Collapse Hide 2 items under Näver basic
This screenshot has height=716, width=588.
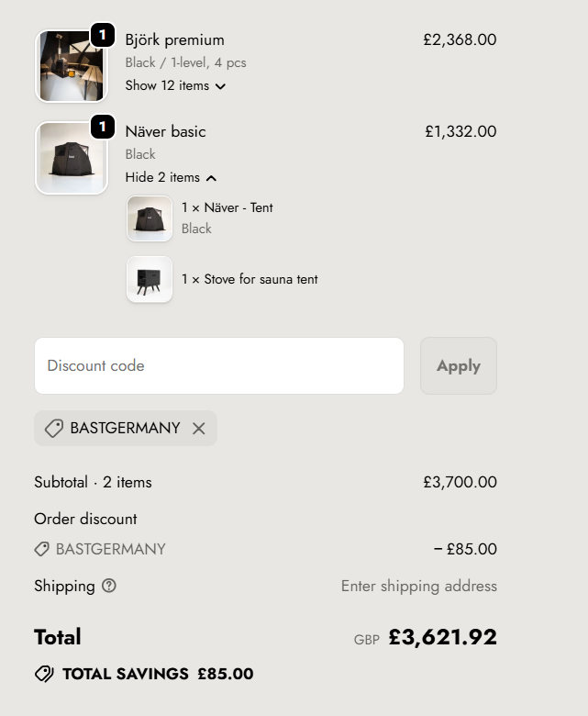[163, 177]
